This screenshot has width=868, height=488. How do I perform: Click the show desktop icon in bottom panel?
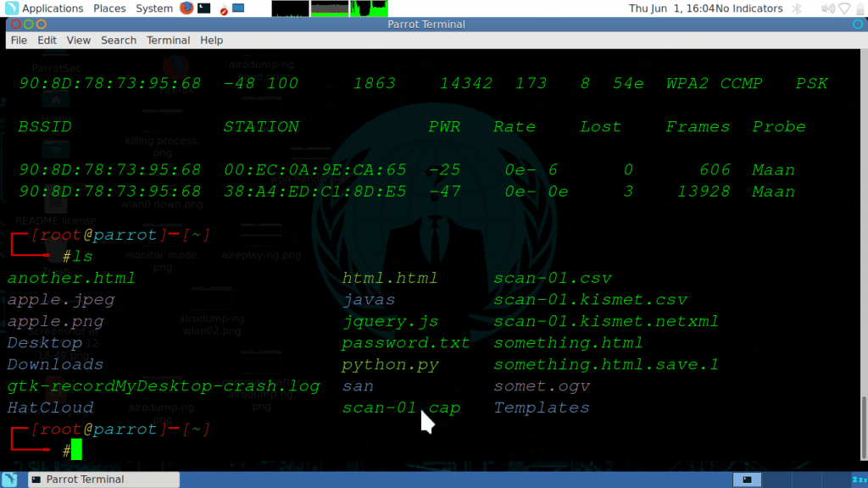[x=11, y=480]
